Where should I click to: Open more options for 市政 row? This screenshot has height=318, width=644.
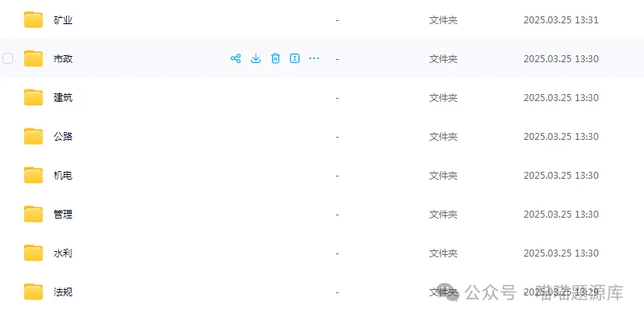point(314,58)
